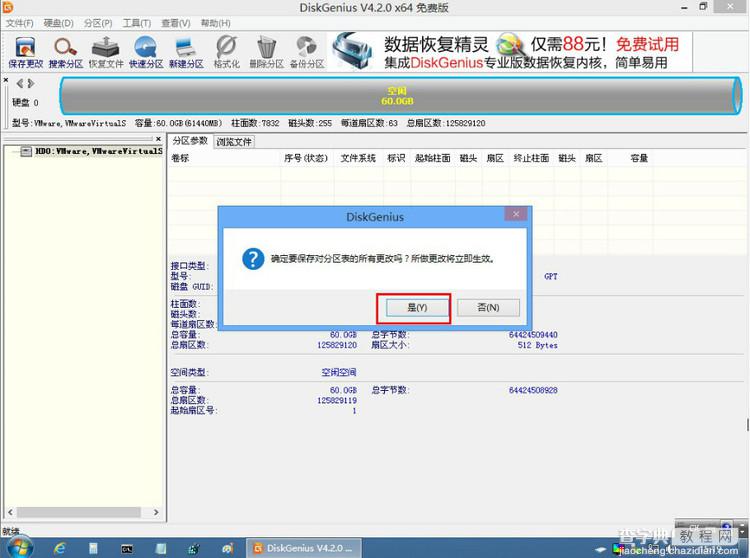Open the 帮助(H) menu
This screenshot has height=558, width=750.
click(215, 23)
